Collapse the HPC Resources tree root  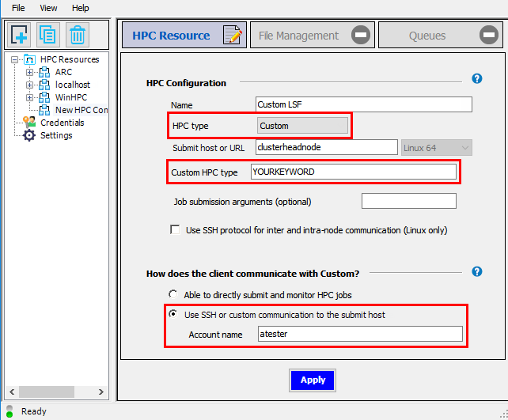coord(14,59)
